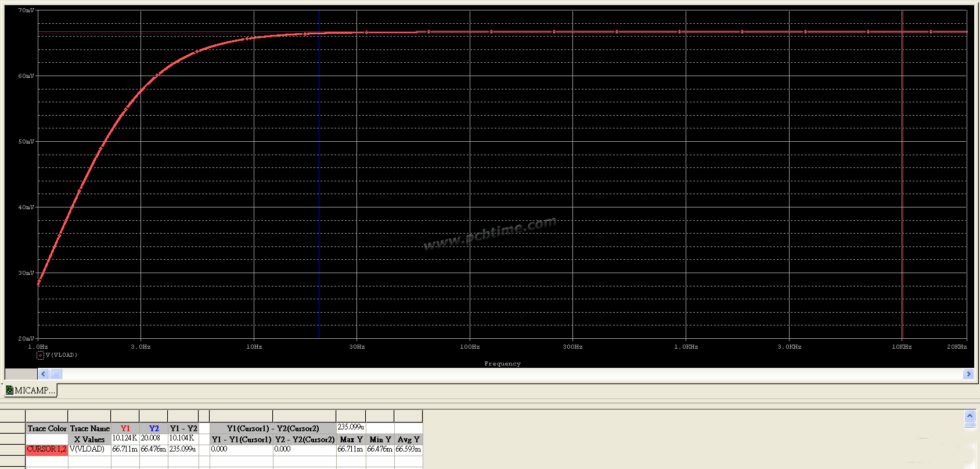Click the 70mV Y-axis label

click(x=26, y=10)
